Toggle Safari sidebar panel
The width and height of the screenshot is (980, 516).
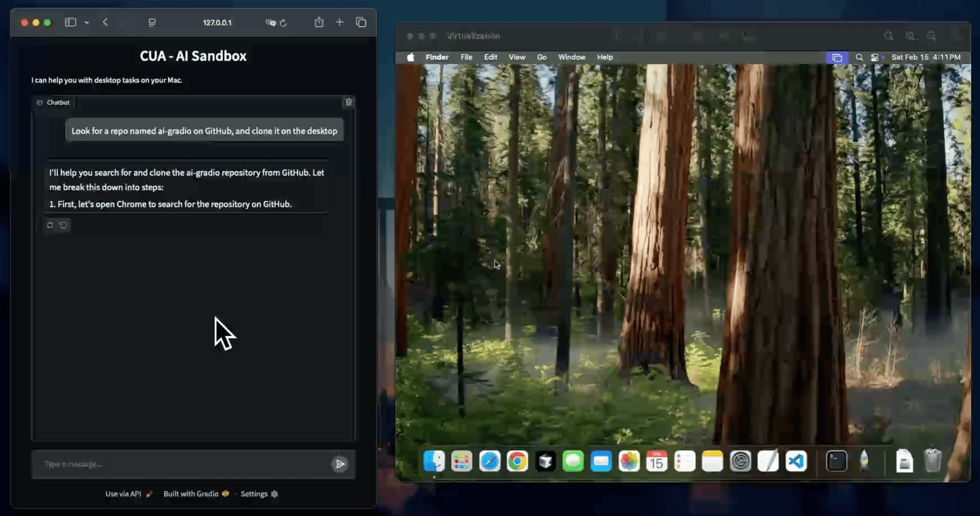pyautogui.click(x=71, y=22)
